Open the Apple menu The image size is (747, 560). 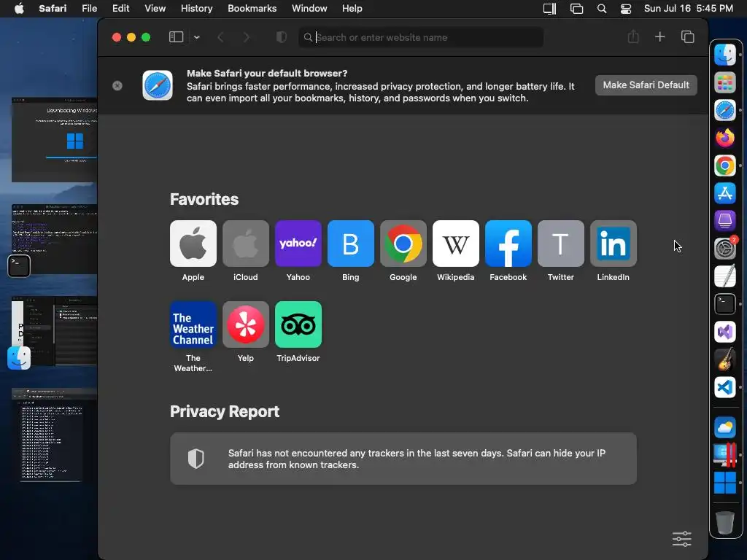(19, 9)
